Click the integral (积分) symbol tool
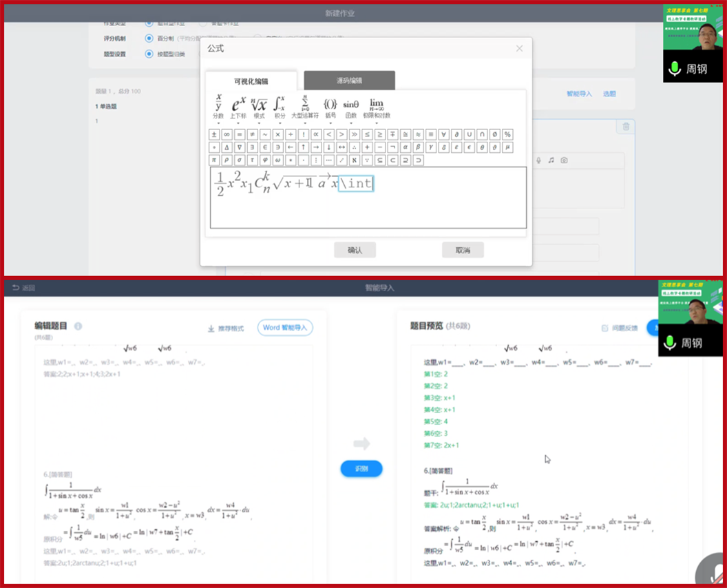Screen dimensions: 727x588 coord(279,105)
